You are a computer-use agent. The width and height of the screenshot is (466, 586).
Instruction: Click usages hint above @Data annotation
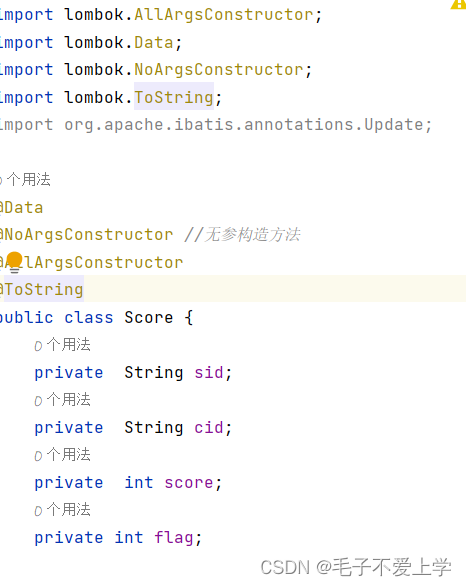tap(25, 179)
